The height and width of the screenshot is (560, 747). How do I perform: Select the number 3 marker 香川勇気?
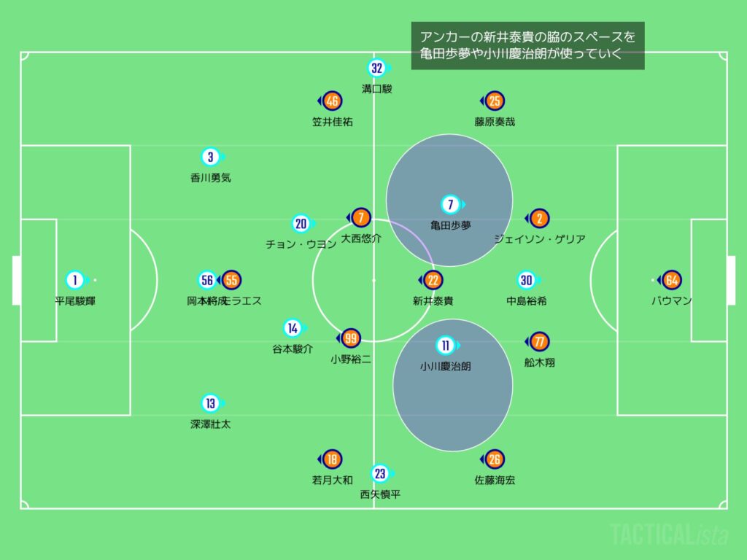pos(210,157)
